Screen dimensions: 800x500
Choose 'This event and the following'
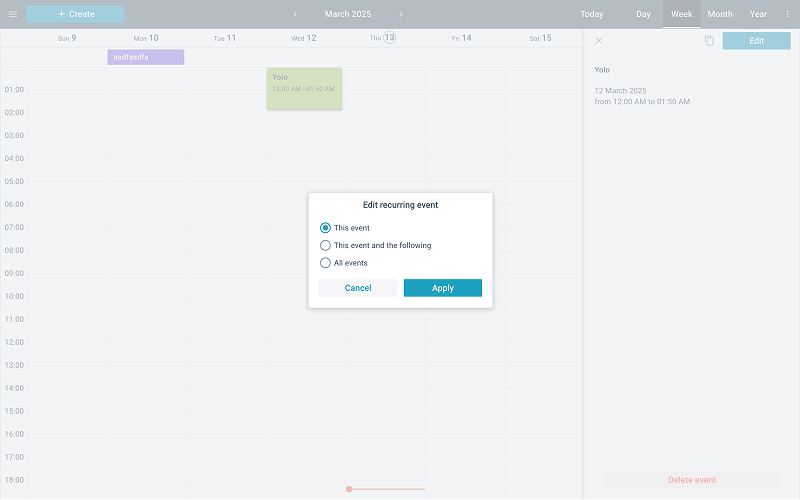[325, 245]
